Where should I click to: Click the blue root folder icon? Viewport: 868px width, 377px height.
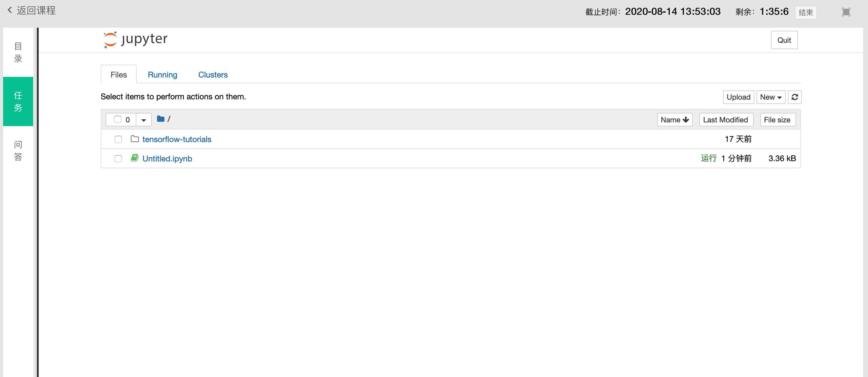(160, 119)
